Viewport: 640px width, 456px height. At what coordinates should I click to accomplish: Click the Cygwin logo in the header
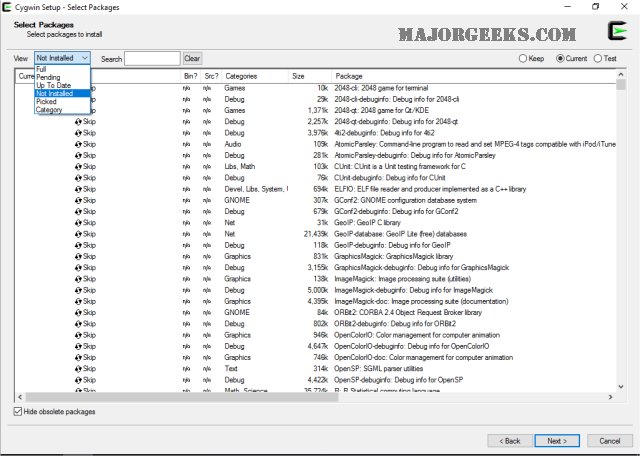[x=617, y=31]
